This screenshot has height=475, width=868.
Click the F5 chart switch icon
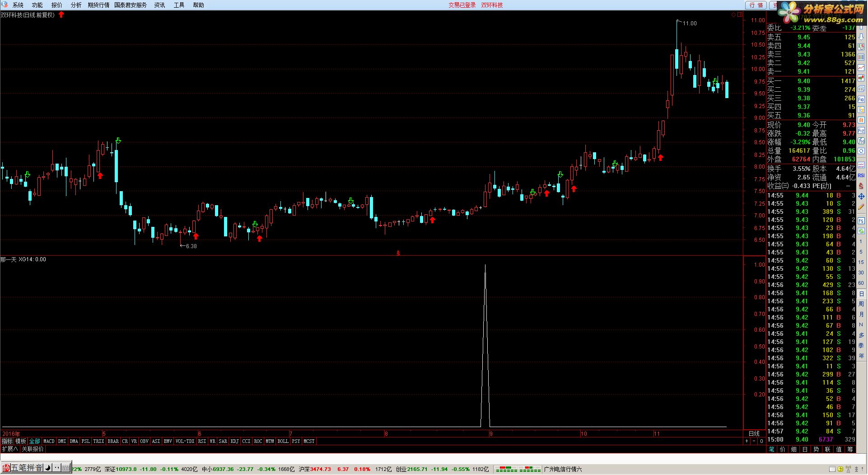[x=861, y=221]
